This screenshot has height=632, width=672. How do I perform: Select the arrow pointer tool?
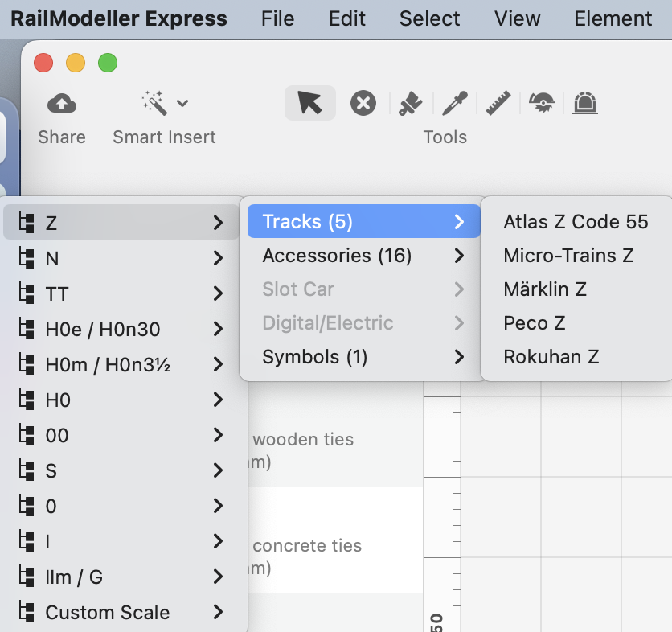click(x=309, y=103)
